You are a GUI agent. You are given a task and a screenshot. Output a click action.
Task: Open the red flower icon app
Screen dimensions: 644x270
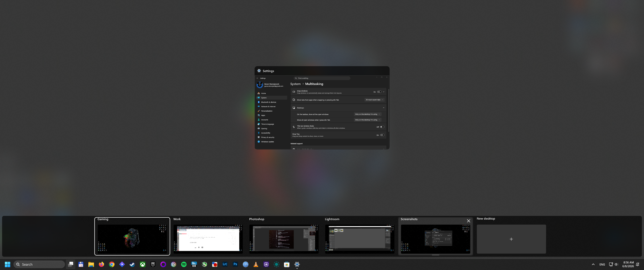coord(215,264)
